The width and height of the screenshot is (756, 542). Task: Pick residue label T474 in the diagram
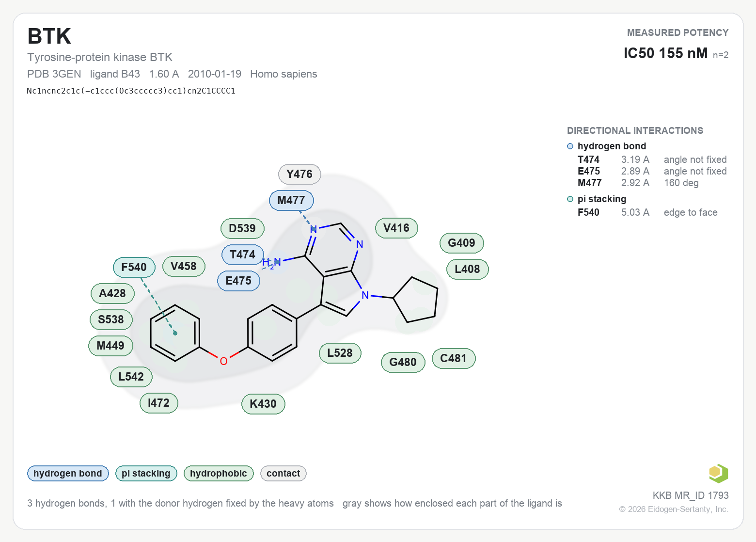[242, 255]
